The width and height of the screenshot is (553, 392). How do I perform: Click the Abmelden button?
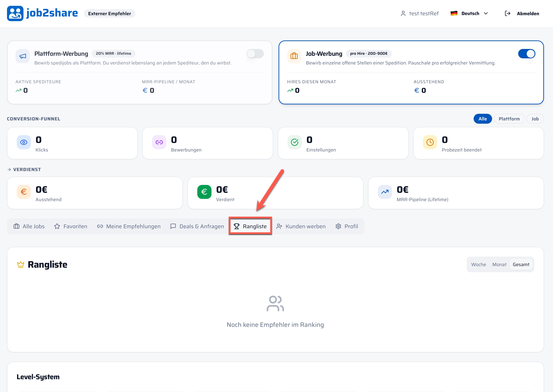(x=522, y=13)
